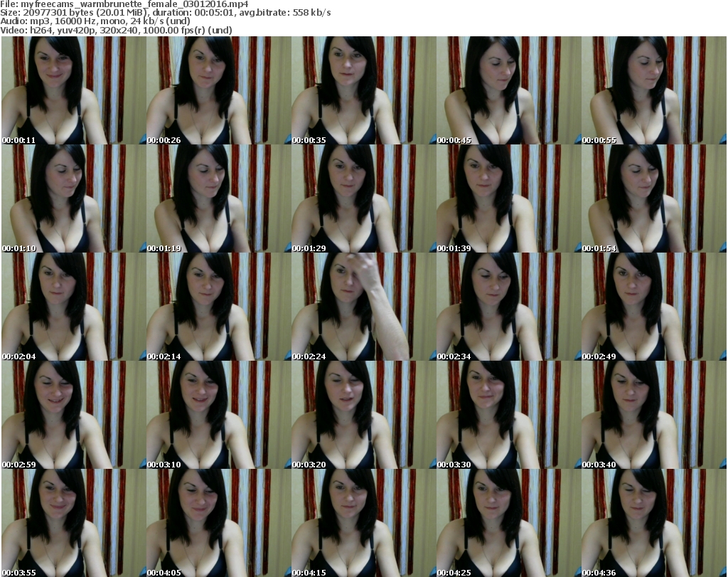The width and height of the screenshot is (728, 577).
Task: Select the thumbnail stamped 00:00:55
Action: click(654, 90)
